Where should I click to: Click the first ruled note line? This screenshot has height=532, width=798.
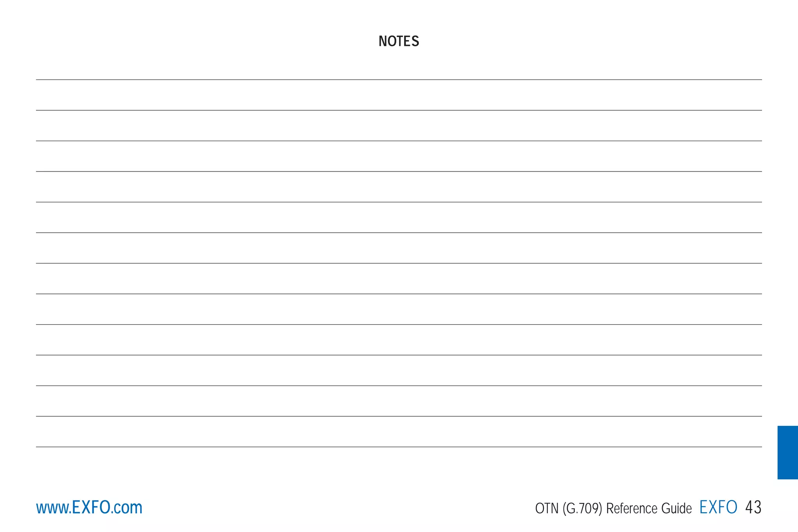point(399,80)
